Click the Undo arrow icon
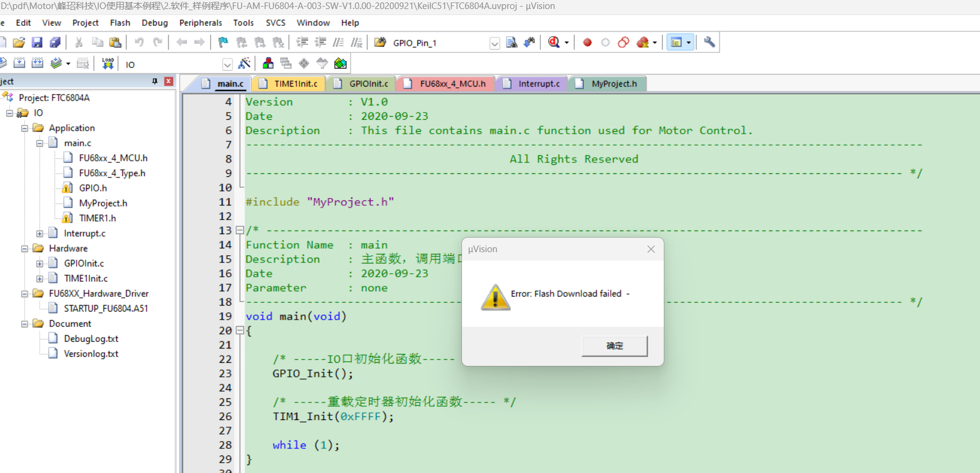Image resolution: width=980 pixels, height=473 pixels. (x=139, y=42)
